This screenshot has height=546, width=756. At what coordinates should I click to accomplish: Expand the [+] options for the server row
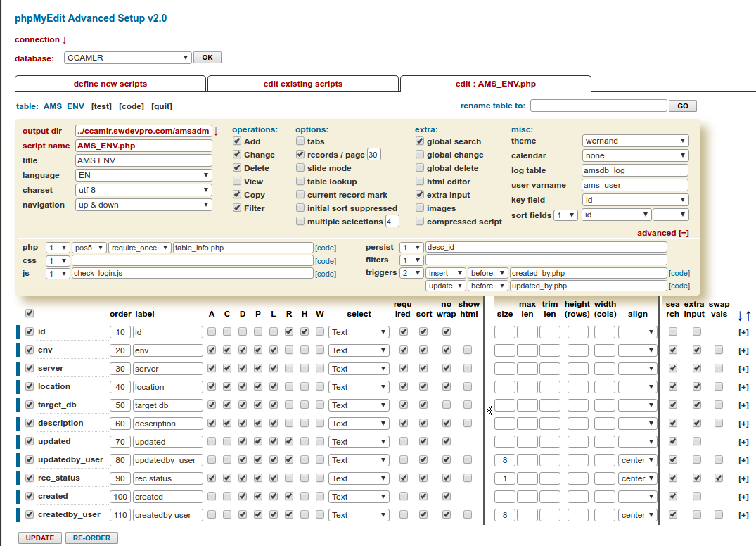pos(743,369)
